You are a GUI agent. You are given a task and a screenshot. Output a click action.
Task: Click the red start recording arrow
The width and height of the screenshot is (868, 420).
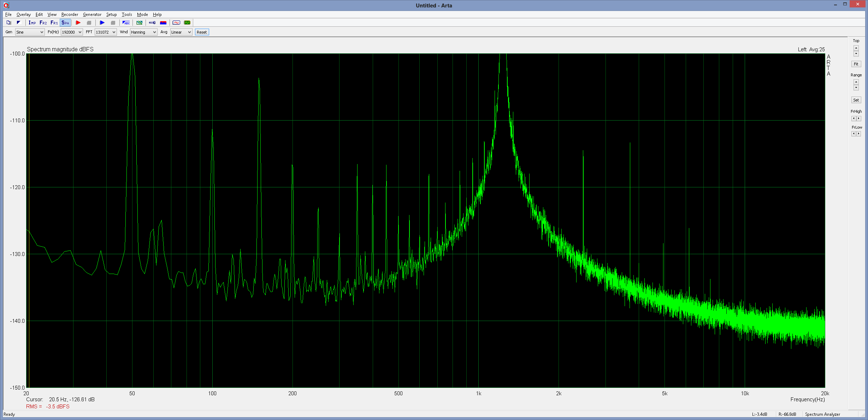[78, 23]
